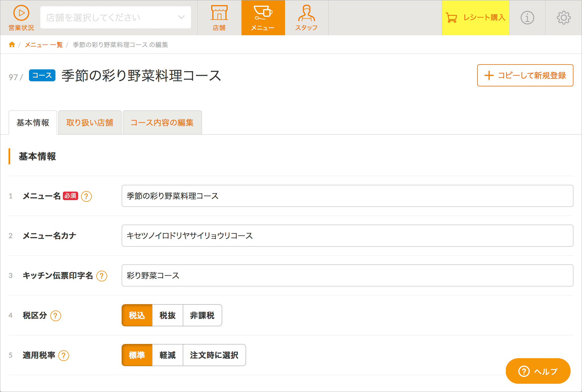Select 税抜 tax category option
Image resolution: width=582 pixels, height=392 pixels.
[x=168, y=316]
